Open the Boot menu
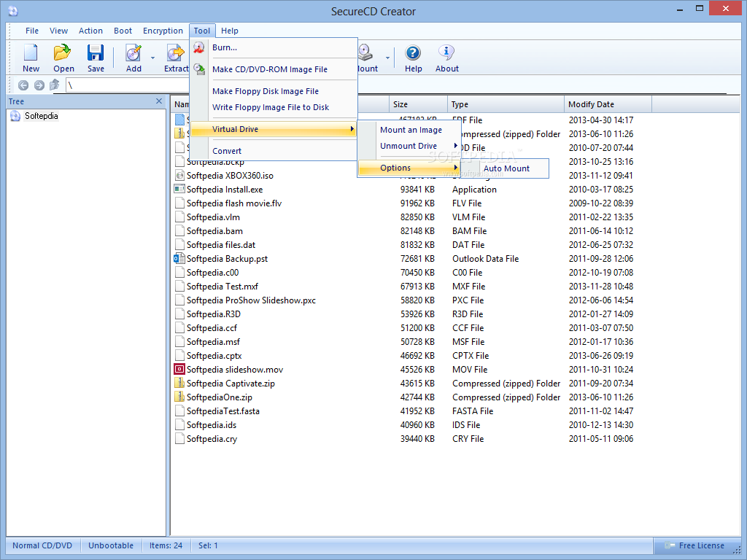Image resolution: width=747 pixels, height=560 pixels. (x=123, y=31)
